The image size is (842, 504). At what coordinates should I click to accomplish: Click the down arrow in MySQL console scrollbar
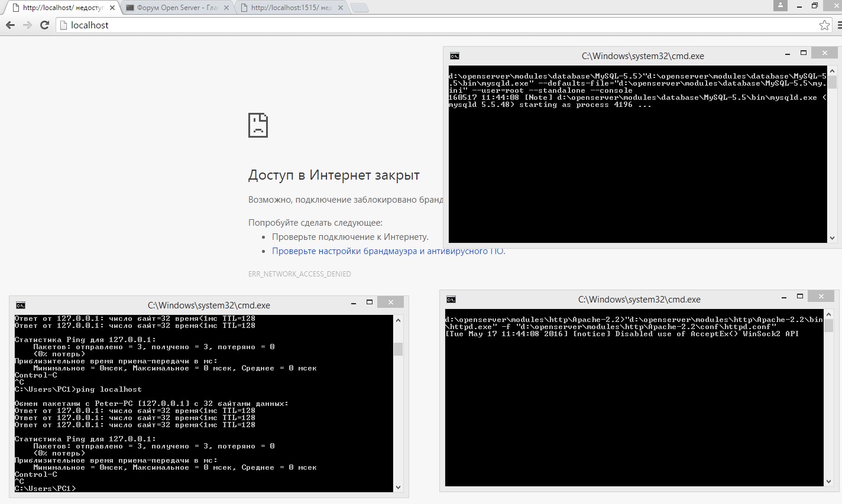point(832,238)
